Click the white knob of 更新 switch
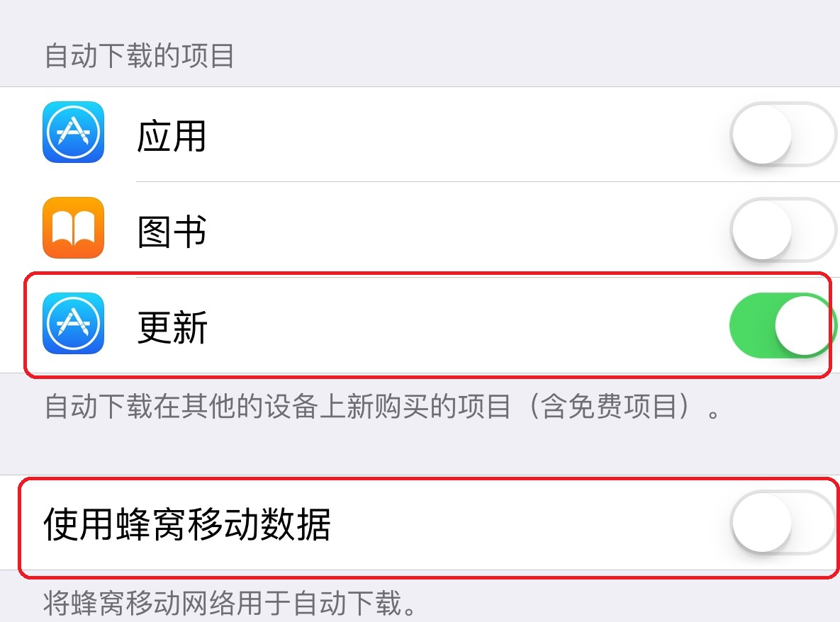Image resolution: width=840 pixels, height=622 pixels. 804,325
